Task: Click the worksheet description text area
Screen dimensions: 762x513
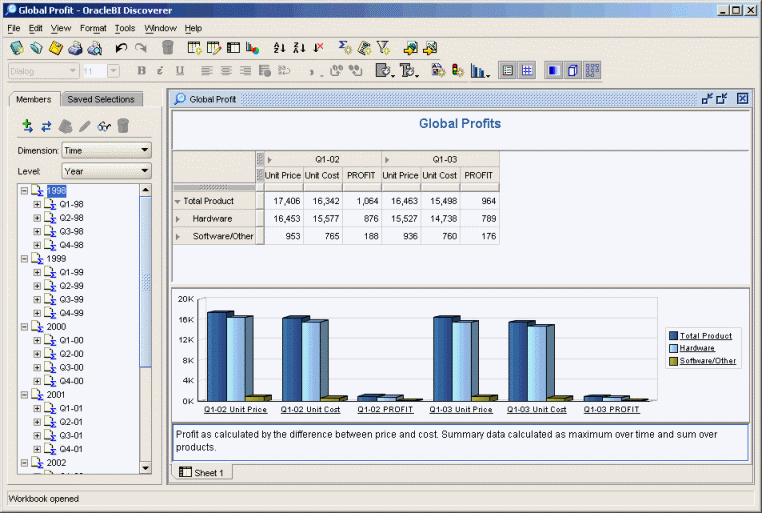Action: 460,442
